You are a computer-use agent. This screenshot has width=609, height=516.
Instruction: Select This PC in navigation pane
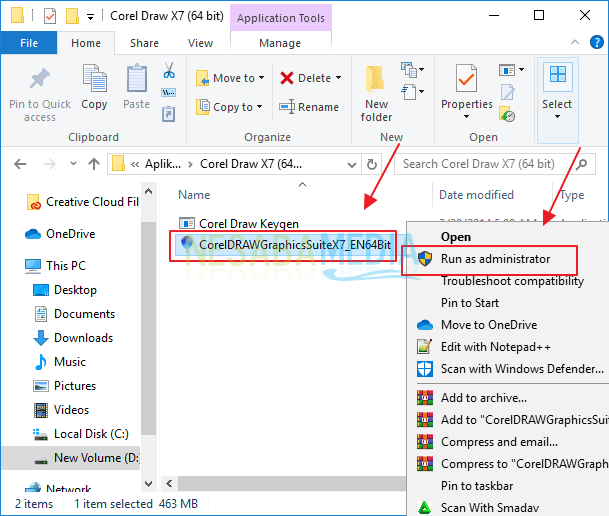(x=55, y=266)
